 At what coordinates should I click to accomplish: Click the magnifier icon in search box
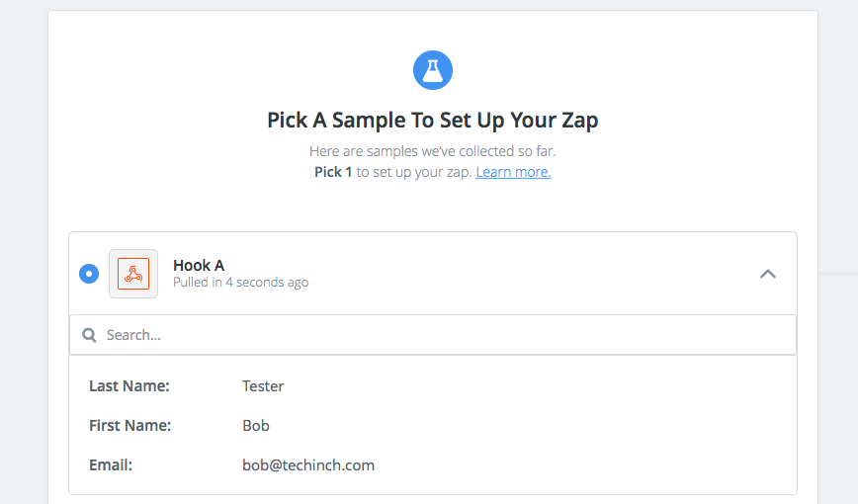click(x=89, y=335)
